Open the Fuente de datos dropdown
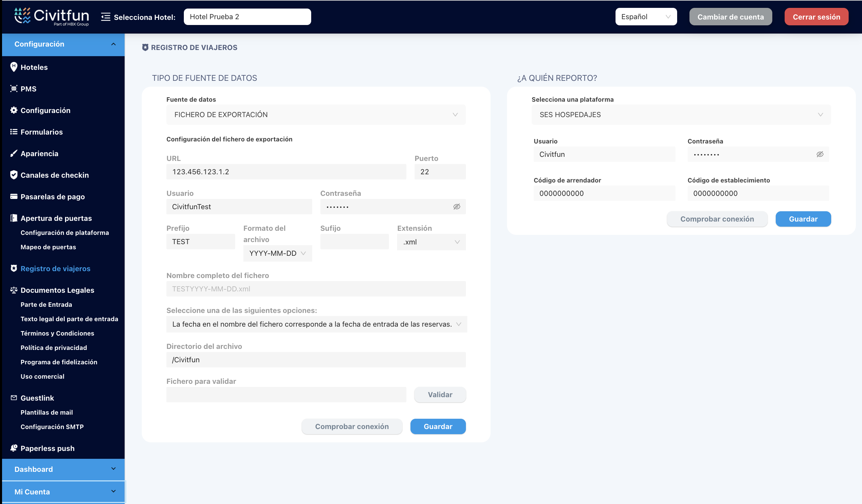862x504 pixels. coord(316,115)
